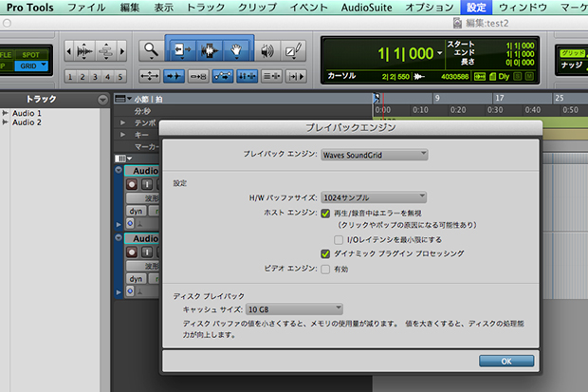The image size is (588, 392).
Task: Toggle Zoom Toggle four-arrow button
Action: tap(149, 76)
